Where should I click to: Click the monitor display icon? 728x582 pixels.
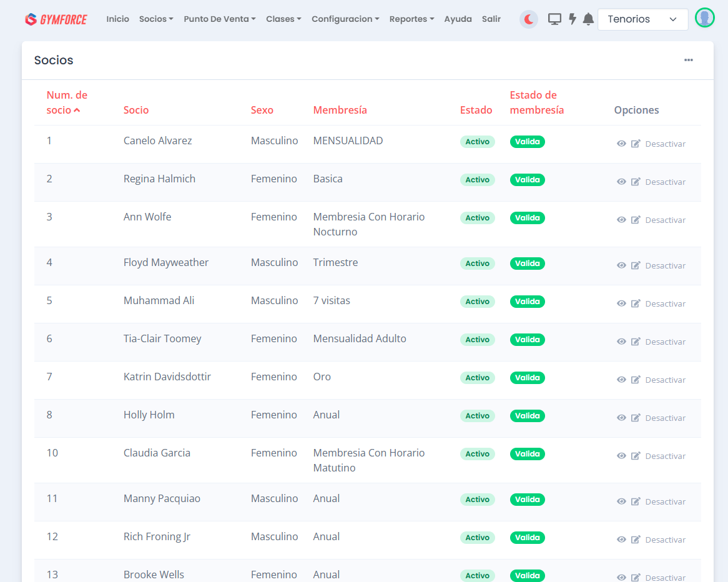(554, 19)
